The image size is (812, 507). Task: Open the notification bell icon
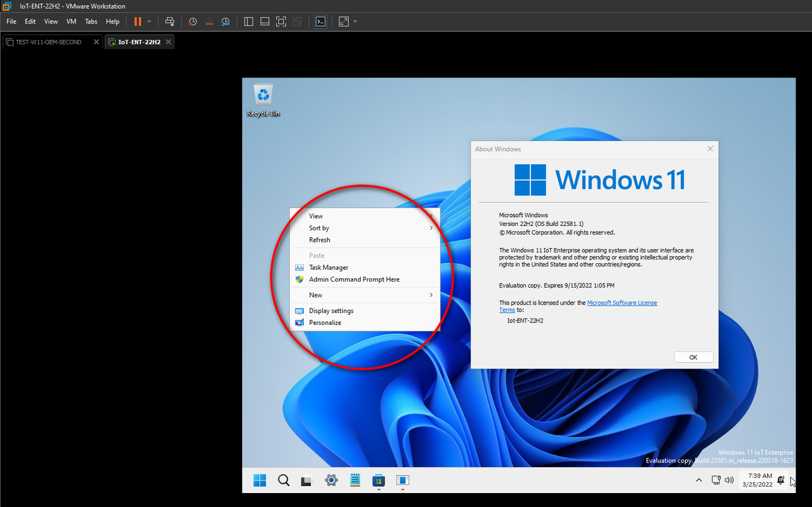tap(780, 480)
